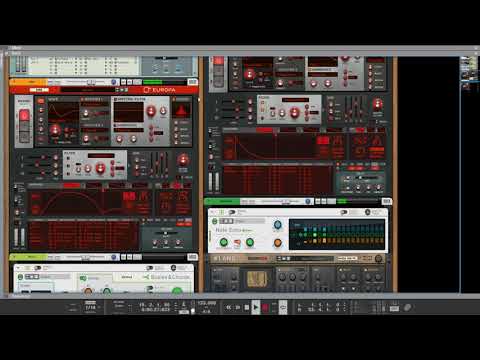Image resolution: width=480 pixels, height=360 pixels.
Task: Click the Note Echo step grid display
Action: click(x=337, y=234)
